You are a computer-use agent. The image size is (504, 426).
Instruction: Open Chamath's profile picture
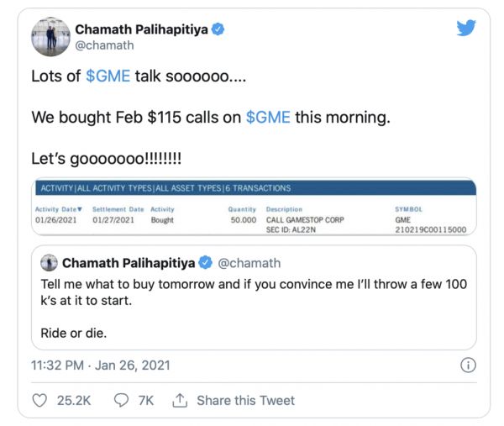[50, 36]
